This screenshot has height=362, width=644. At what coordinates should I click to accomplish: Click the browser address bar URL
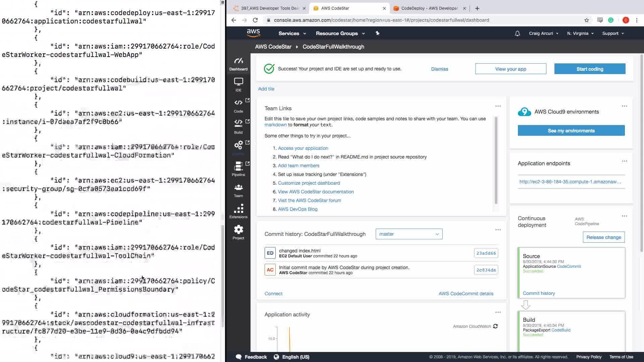(x=381, y=20)
